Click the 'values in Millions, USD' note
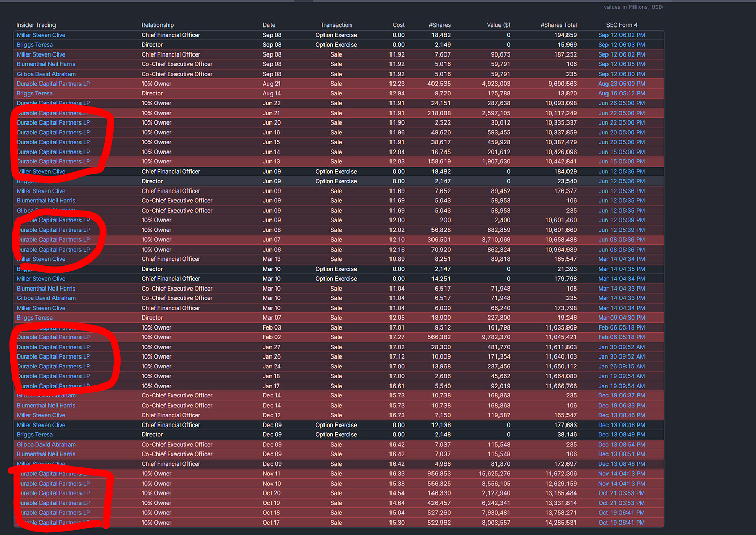 tap(633, 7)
